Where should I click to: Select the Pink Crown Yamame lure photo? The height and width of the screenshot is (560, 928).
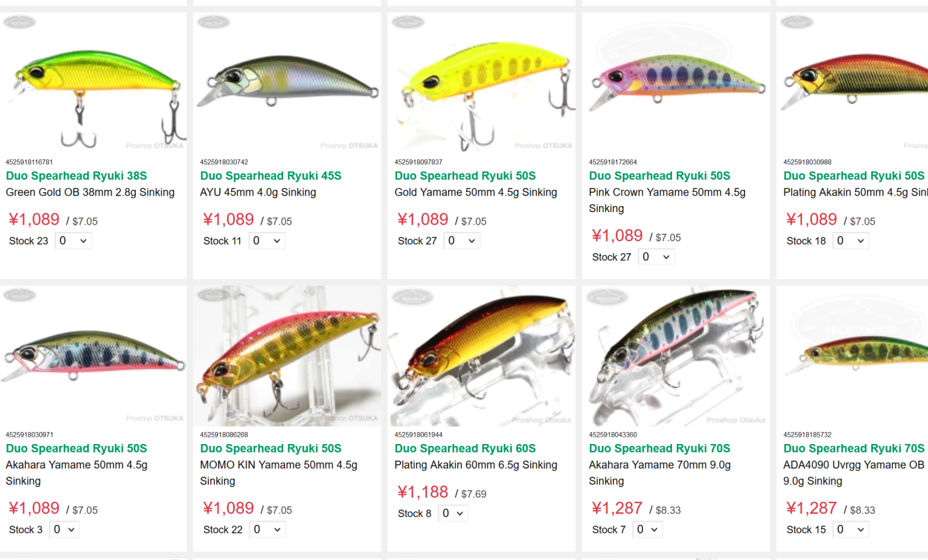(676, 83)
